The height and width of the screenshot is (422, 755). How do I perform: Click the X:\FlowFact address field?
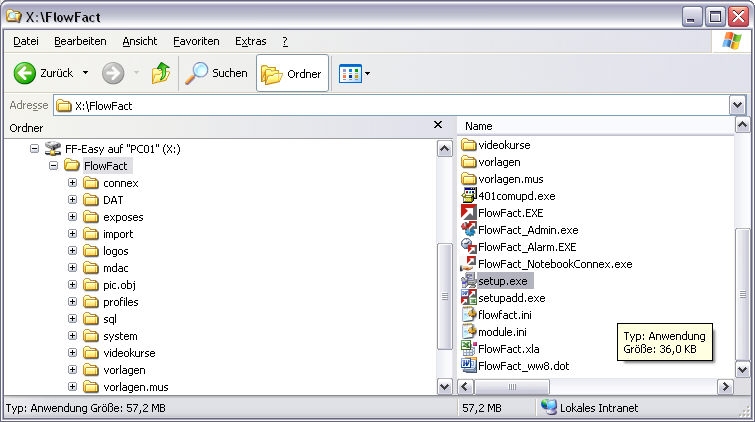pos(391,106)
